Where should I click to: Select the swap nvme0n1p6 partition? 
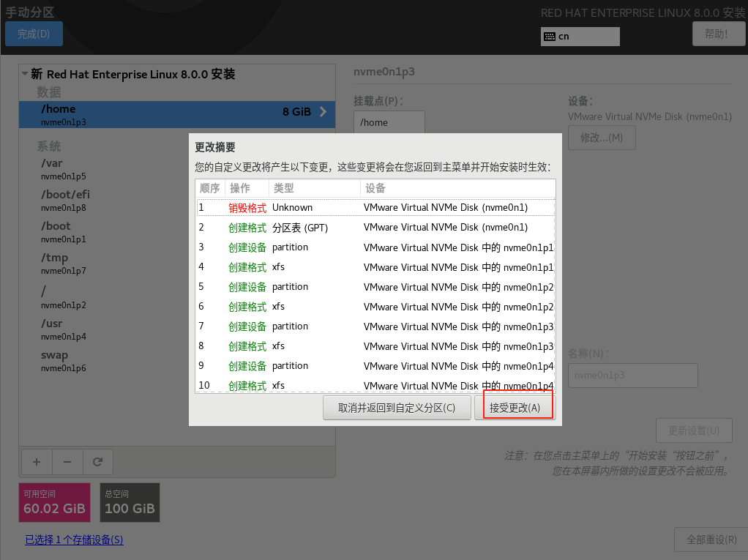(177, 361)
